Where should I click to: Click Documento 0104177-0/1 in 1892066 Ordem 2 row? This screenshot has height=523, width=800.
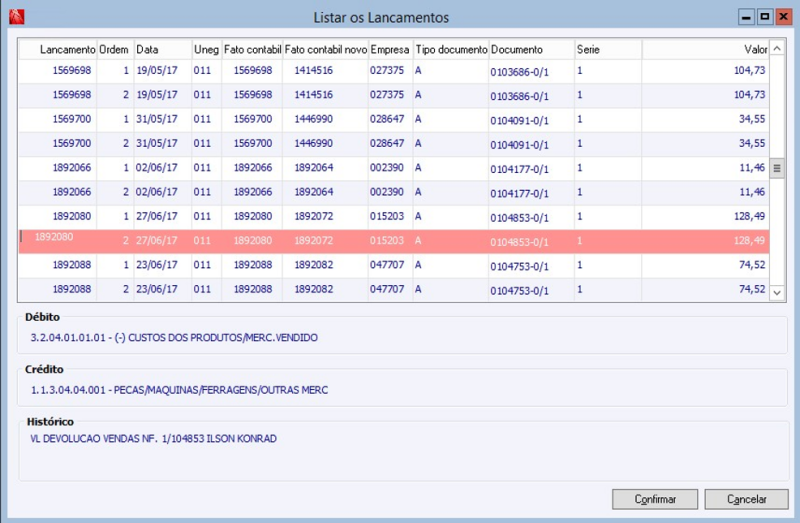519,193
